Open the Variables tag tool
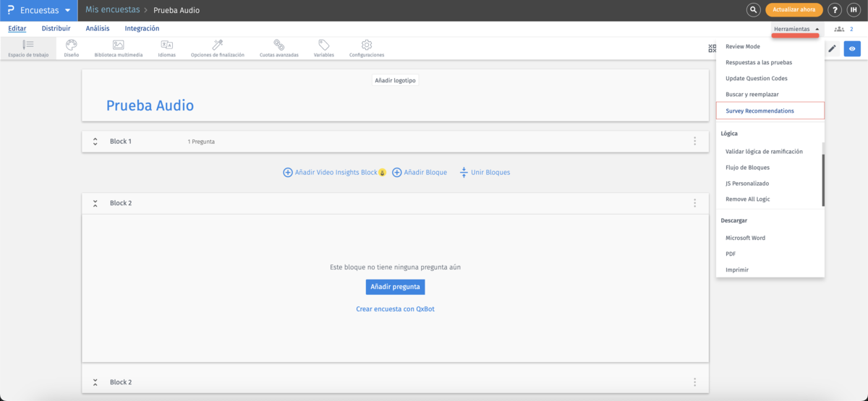The image size is (868, 401). point(323,48)
